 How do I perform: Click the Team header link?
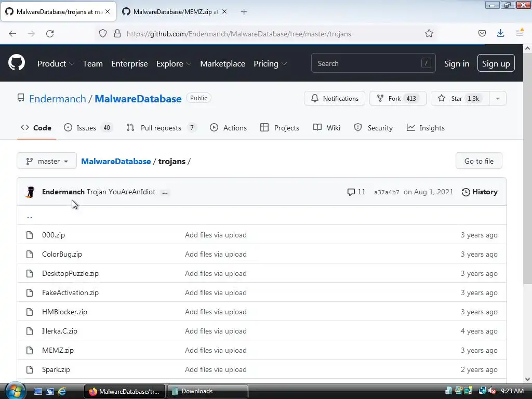pos(92,64)
